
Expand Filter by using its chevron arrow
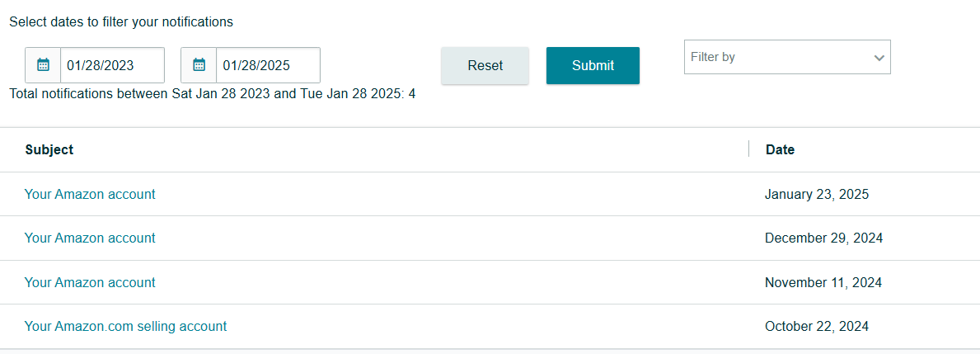click(x=879, y=58)
